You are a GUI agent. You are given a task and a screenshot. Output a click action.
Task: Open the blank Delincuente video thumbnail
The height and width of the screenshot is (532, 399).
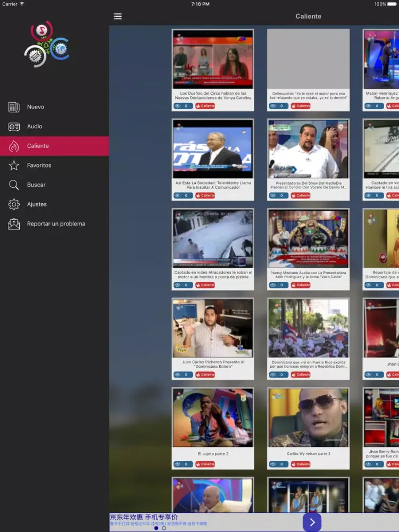(x=308, y=59)
